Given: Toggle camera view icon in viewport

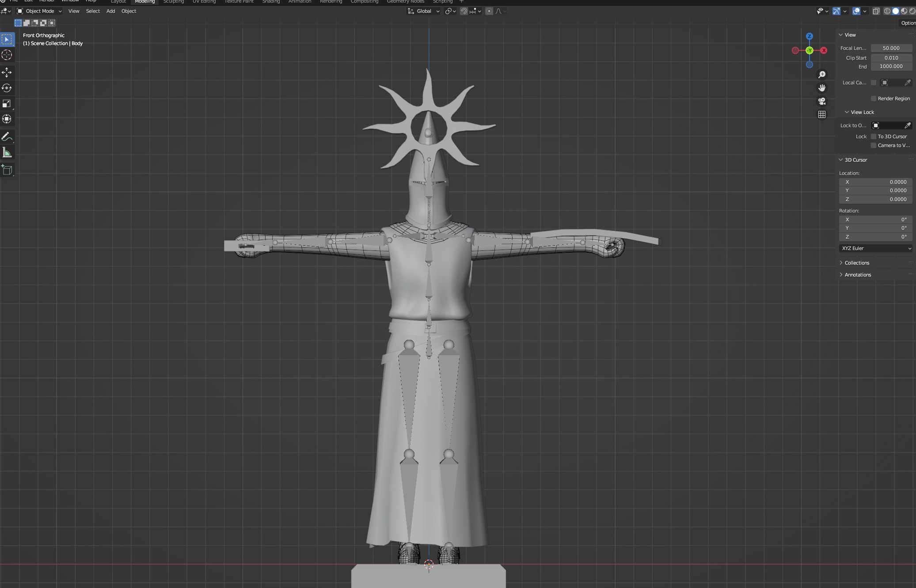Looking at the screenshot, I should pos(822,101).
